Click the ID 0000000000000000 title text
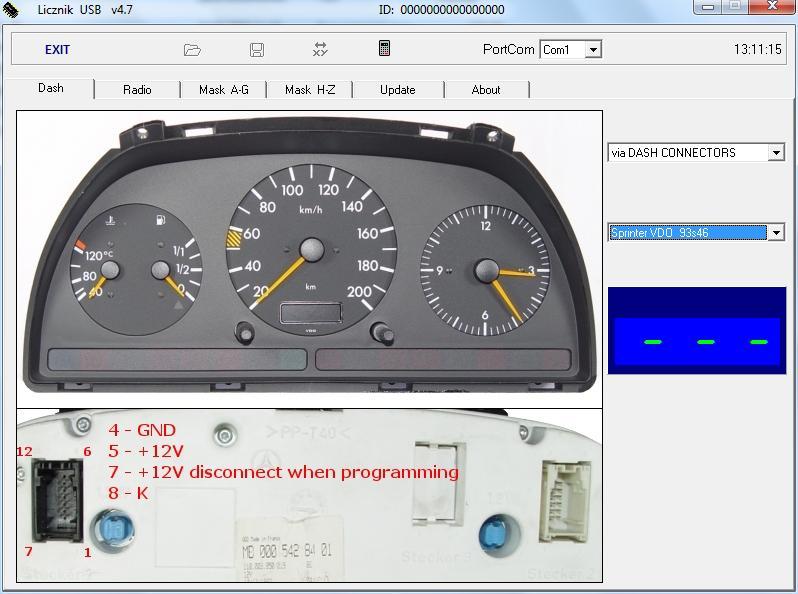This screenshot has width=798, height=594. tap(441, 10)
